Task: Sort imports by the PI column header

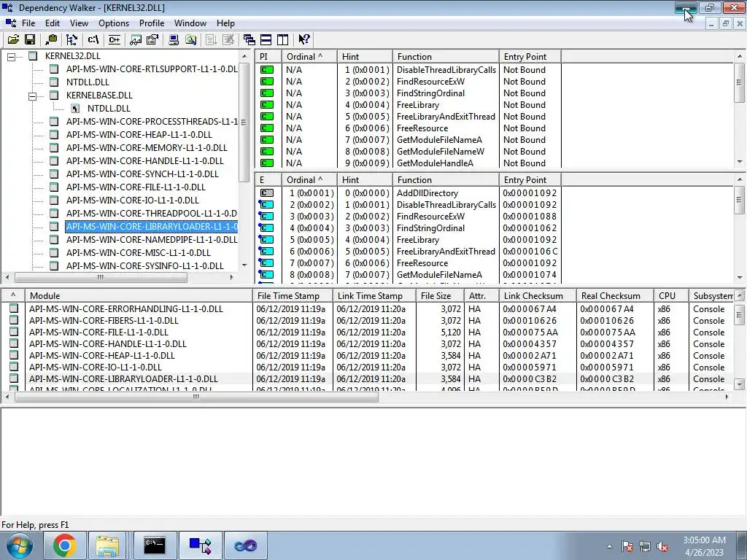Action: [268, 57]
